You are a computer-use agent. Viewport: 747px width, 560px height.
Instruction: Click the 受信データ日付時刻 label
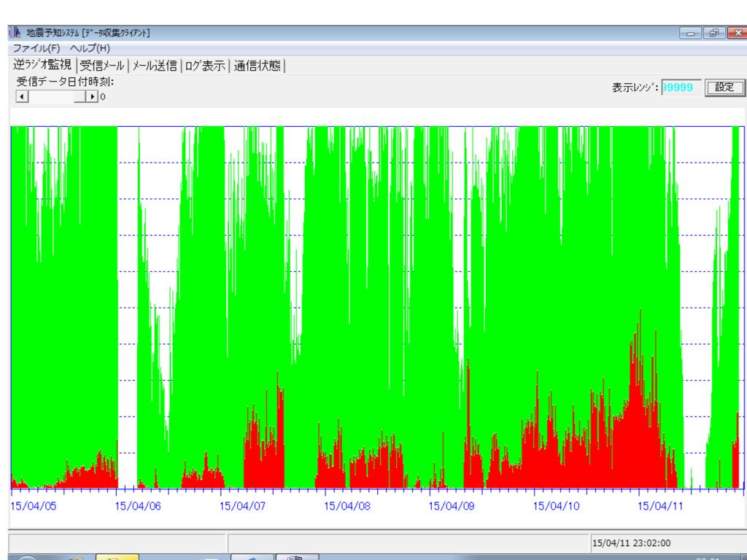click(x=65, y=82)
